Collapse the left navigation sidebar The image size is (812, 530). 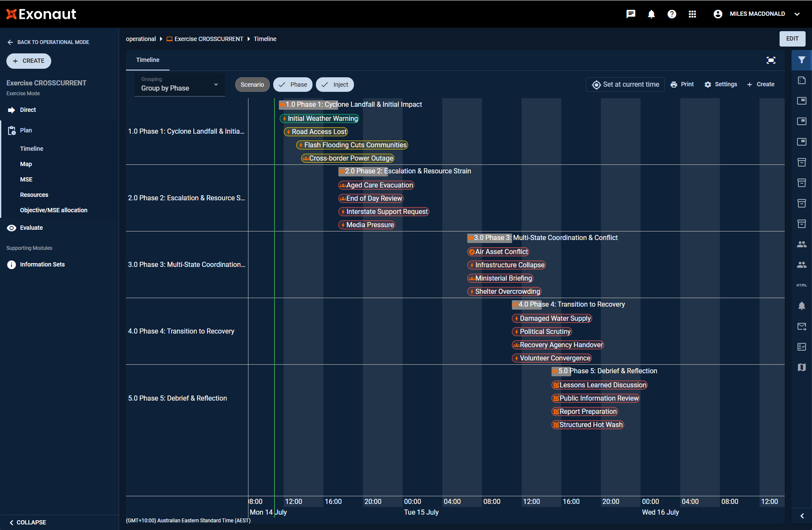pyautogui.click(x=28, y=522)
